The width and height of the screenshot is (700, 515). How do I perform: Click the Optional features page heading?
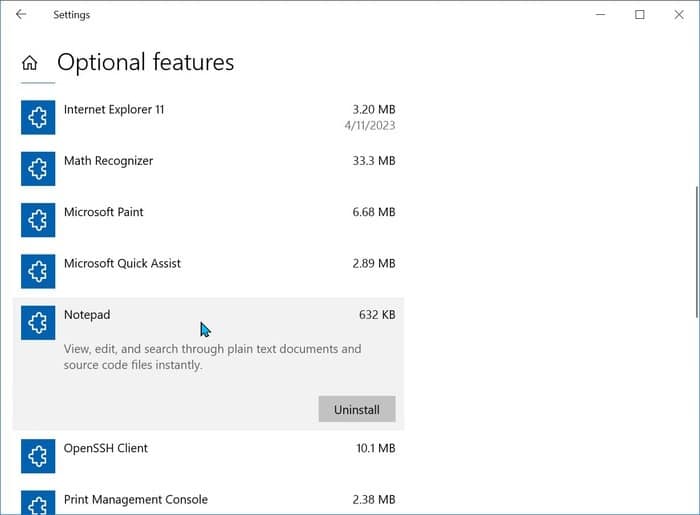pos(146,62)
